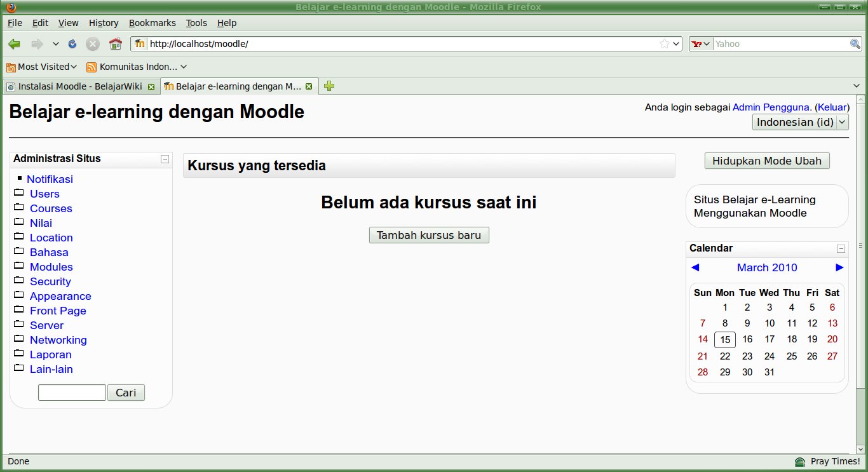Image resolution: width=868 pixels, height=472 pixels.
Task: Click the Yahoo search box
Action: [x=781, y=44]
